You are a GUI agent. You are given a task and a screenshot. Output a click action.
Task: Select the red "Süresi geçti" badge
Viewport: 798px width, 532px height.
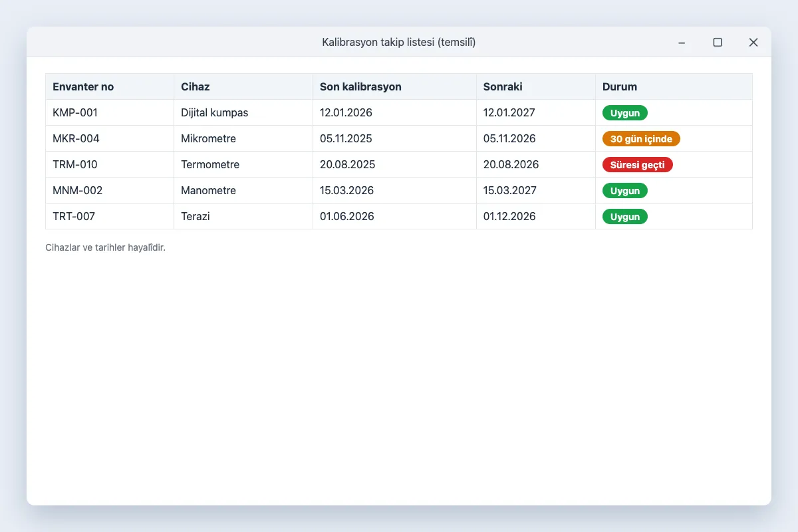click(638, 165)
